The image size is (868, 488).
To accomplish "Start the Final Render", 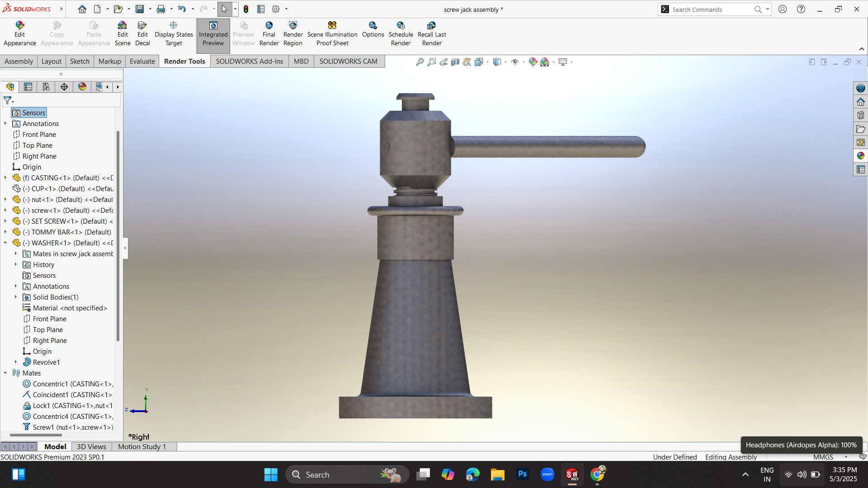I will [269, 34].
